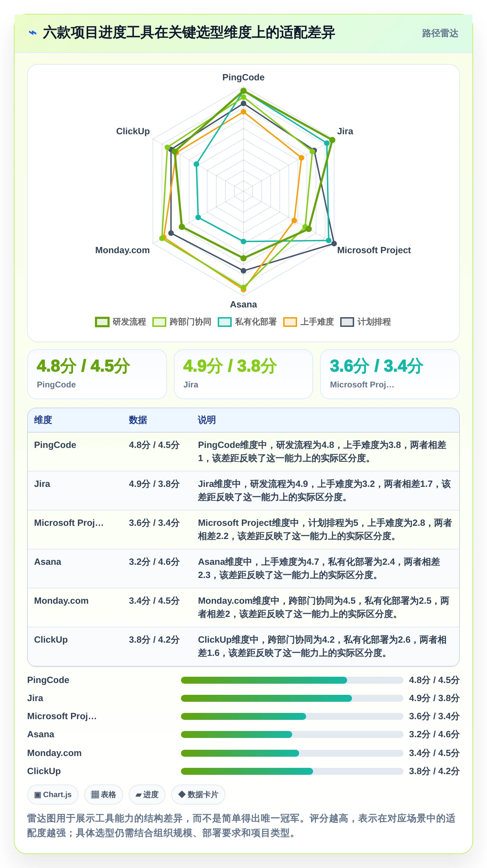Click the Monday.com progress bar

pyautogui.click(x=292, y=753)
